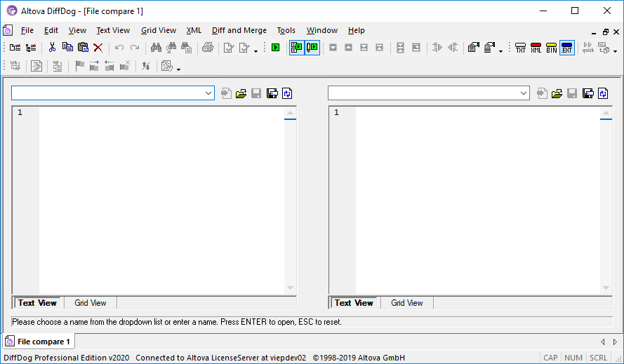Image resolution: width=624 pixels, height=364 pixels.
Task: Click the green Start Comparison play icon
Action: click(275, 48)
